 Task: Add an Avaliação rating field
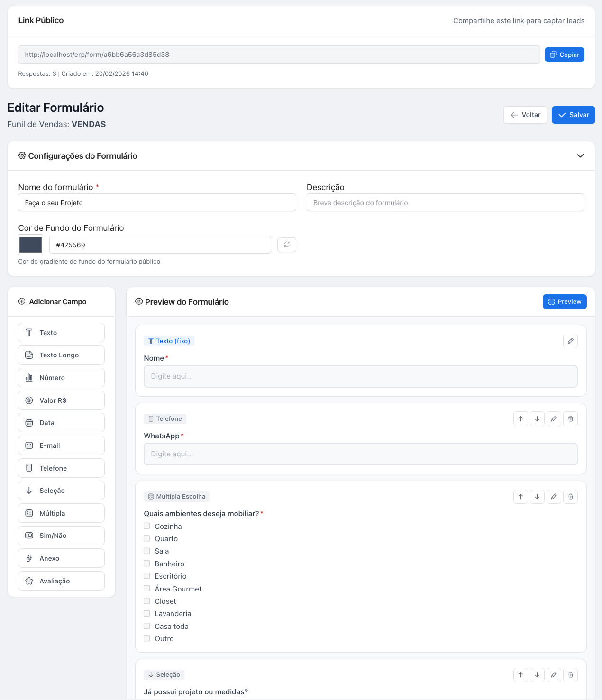(x=61, y=581)
